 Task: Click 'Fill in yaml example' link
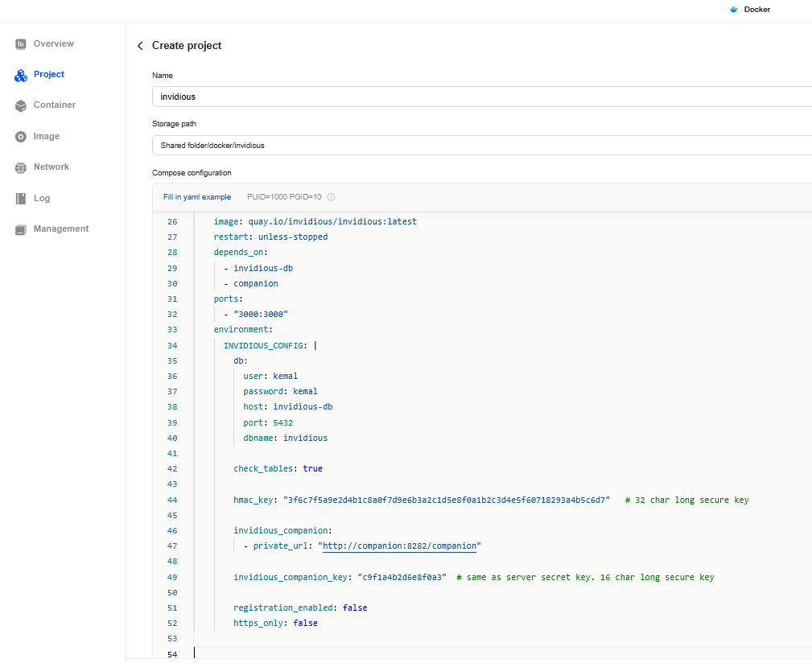click(x=196, y=197)
